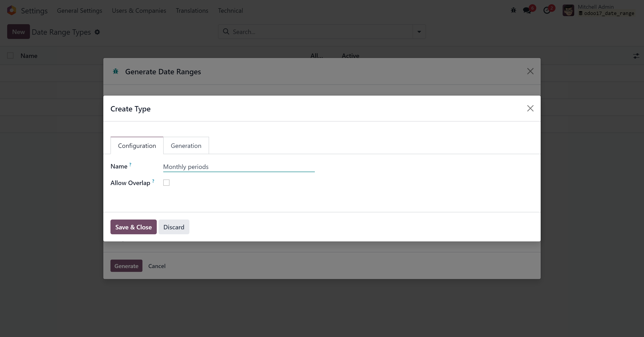Open the conversations messages icon

pos(527,11)
